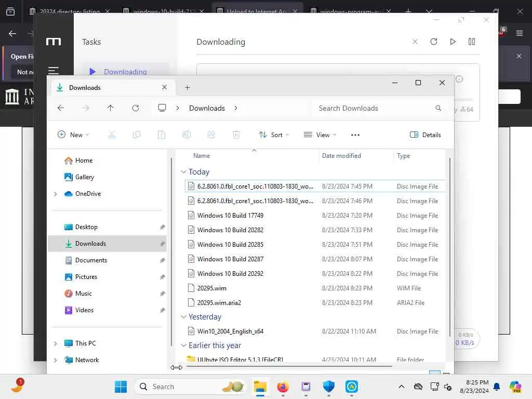The height and width of the screenshot is (399, 532).
Task: Click the Cut icon in Explorer toolbar
Action: 112,135
